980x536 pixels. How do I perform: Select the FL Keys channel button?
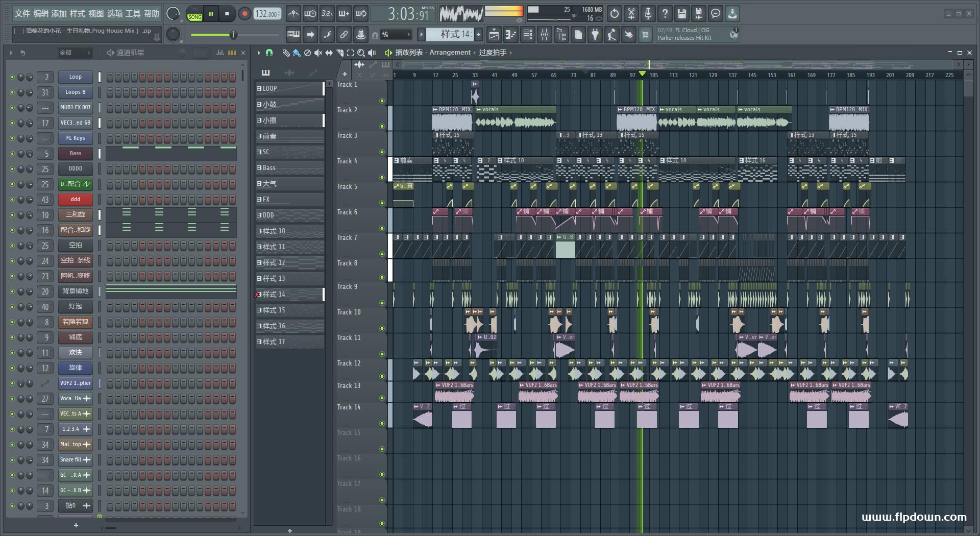pos(75,138)
